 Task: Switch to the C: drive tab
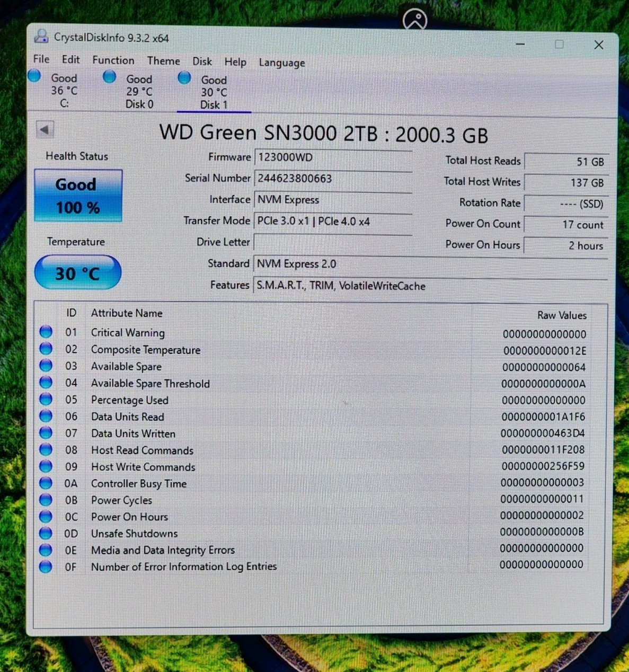coord(64,91)
